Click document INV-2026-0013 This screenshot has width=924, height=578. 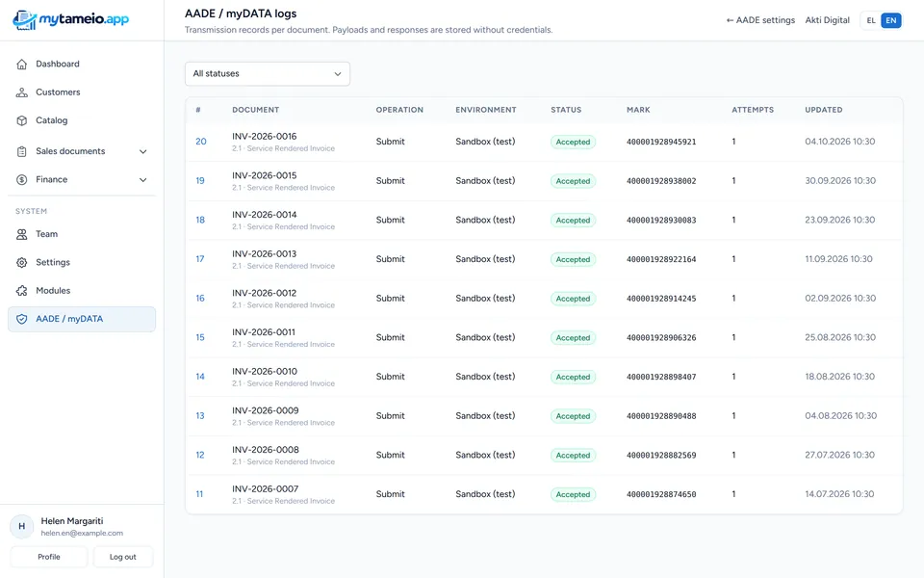pyautogui.click(x=264, y=254)
